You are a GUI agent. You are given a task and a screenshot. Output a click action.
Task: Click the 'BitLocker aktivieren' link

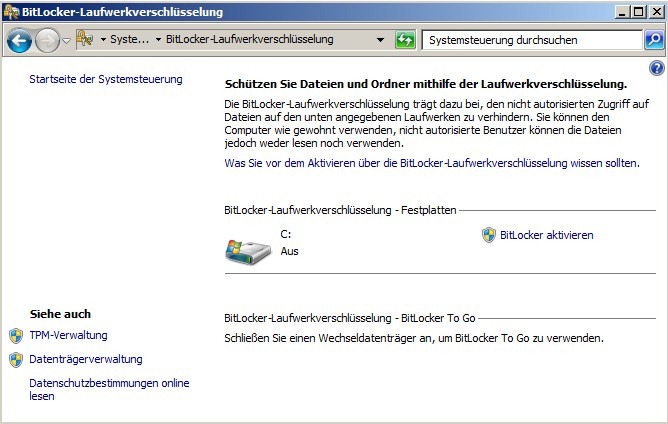(546, 235)
